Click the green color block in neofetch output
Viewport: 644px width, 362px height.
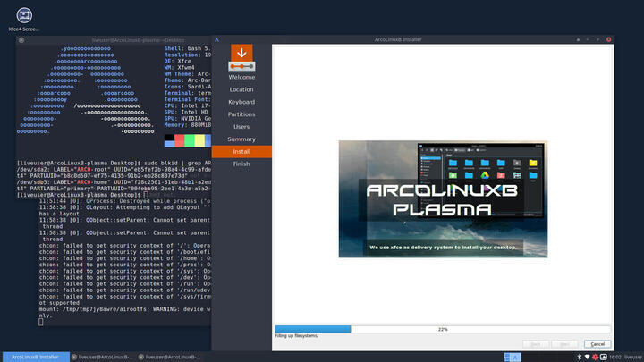190,141
